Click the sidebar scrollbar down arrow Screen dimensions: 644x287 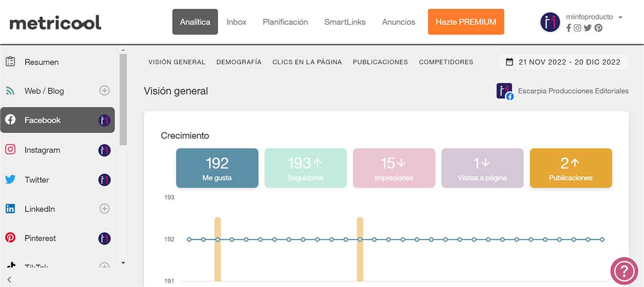click(123, 263)
